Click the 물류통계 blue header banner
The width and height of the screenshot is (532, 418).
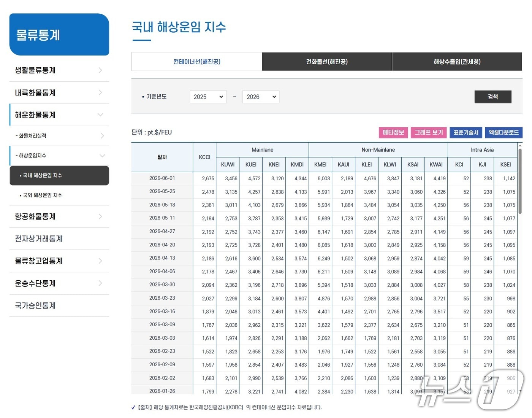point(59,35)
